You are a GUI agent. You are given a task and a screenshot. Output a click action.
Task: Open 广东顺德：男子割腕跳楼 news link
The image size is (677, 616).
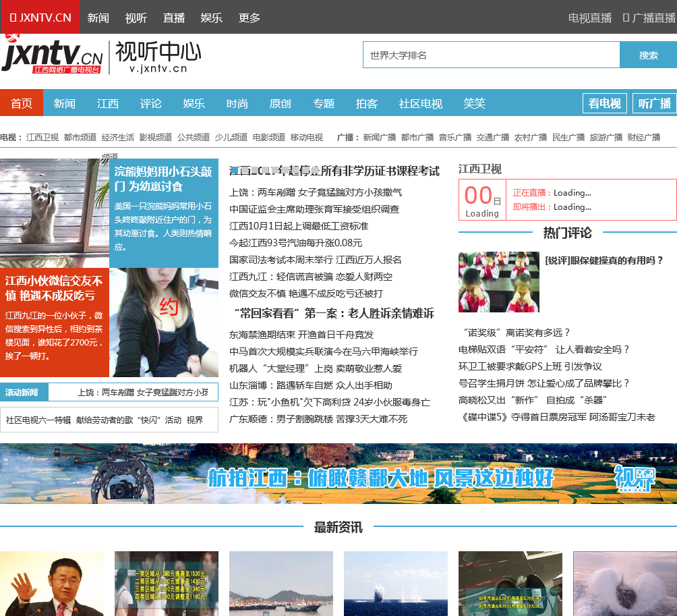pyautogui.click(x=318, y=419)
